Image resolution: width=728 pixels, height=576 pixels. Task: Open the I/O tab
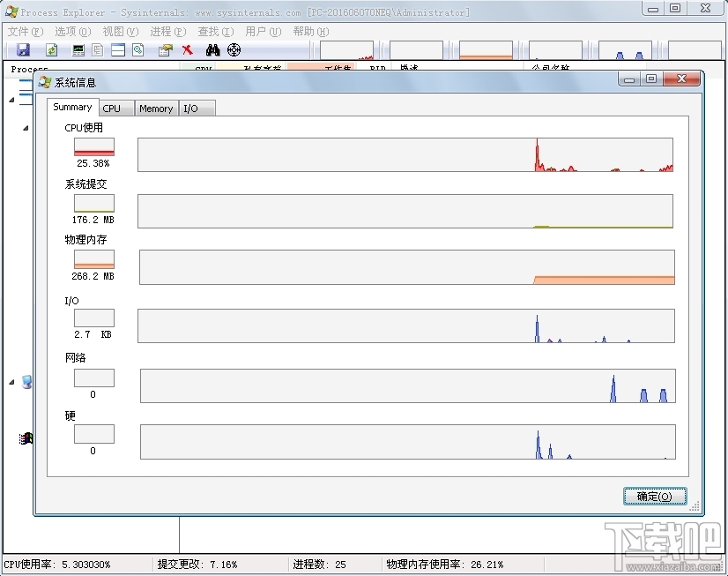(x=189, y=108)
